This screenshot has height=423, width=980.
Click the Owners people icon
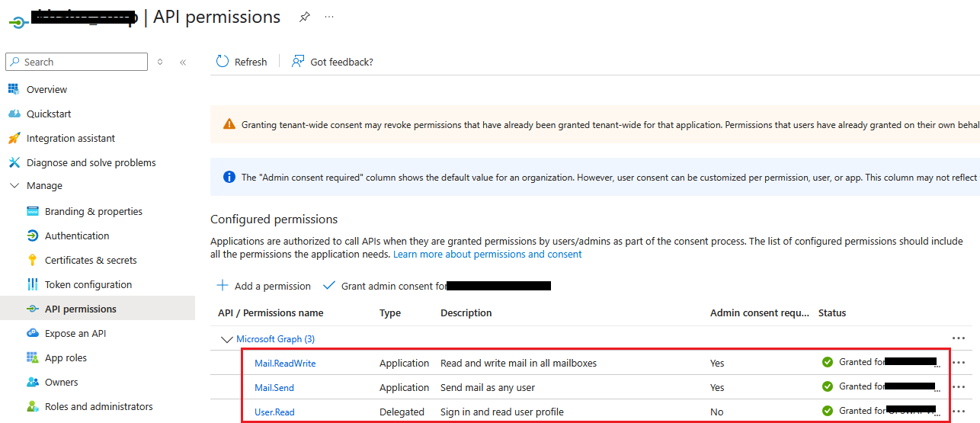coord(32,382)
